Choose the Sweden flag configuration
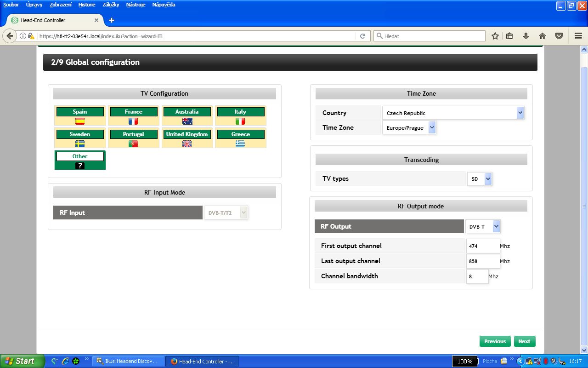Viewport: 588px width, 368px height. [80, 144]
